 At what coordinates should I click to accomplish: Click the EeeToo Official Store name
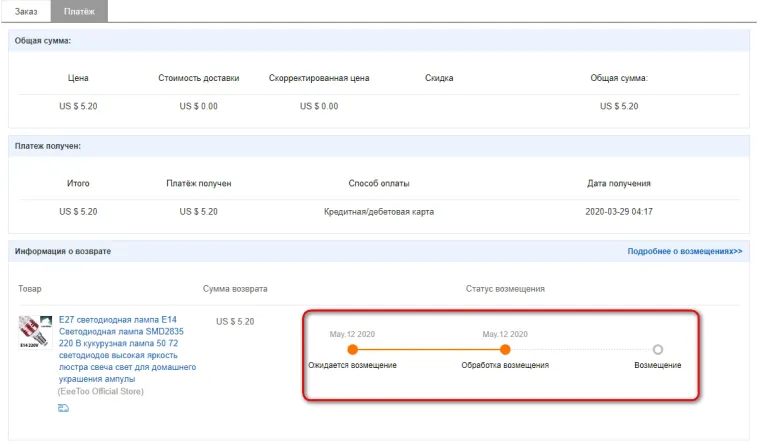coord(100,391)
